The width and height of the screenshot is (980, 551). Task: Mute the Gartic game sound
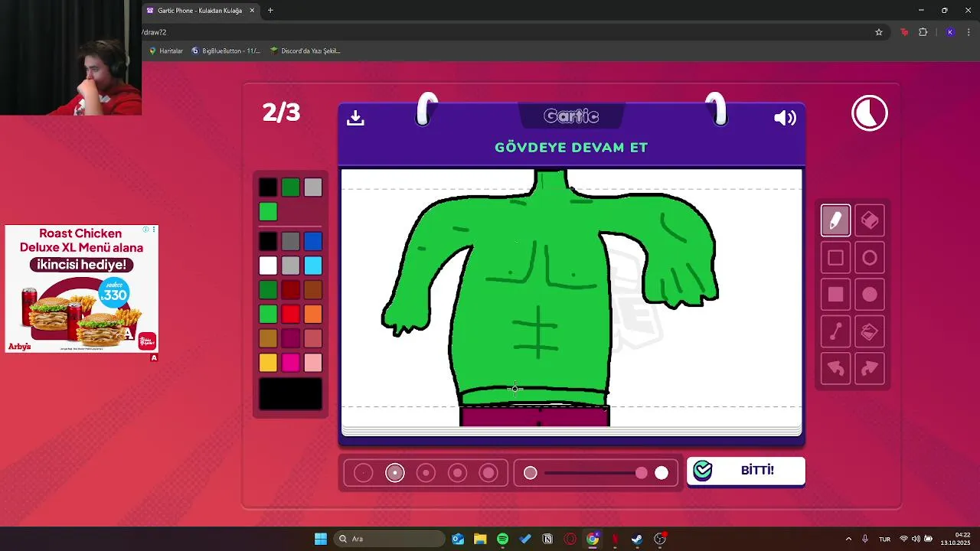coord(785,118)
